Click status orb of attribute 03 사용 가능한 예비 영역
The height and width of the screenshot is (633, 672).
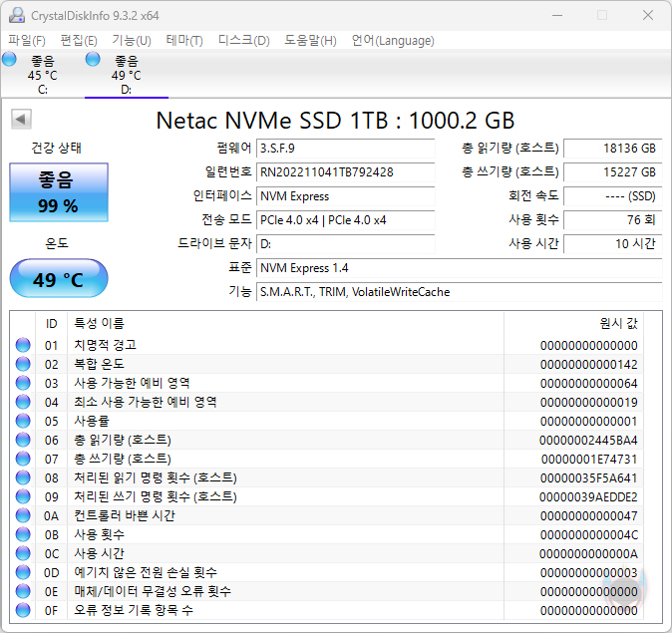tap(23, 383)
